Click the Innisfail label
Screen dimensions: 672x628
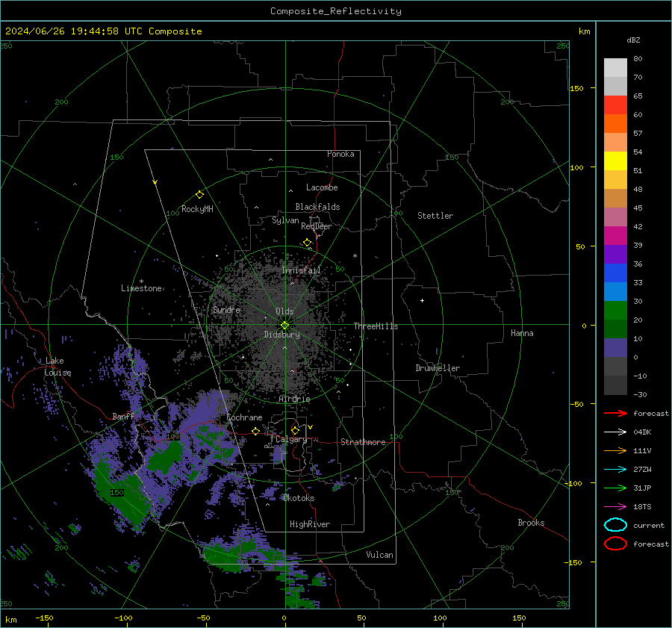pos(301,270)
